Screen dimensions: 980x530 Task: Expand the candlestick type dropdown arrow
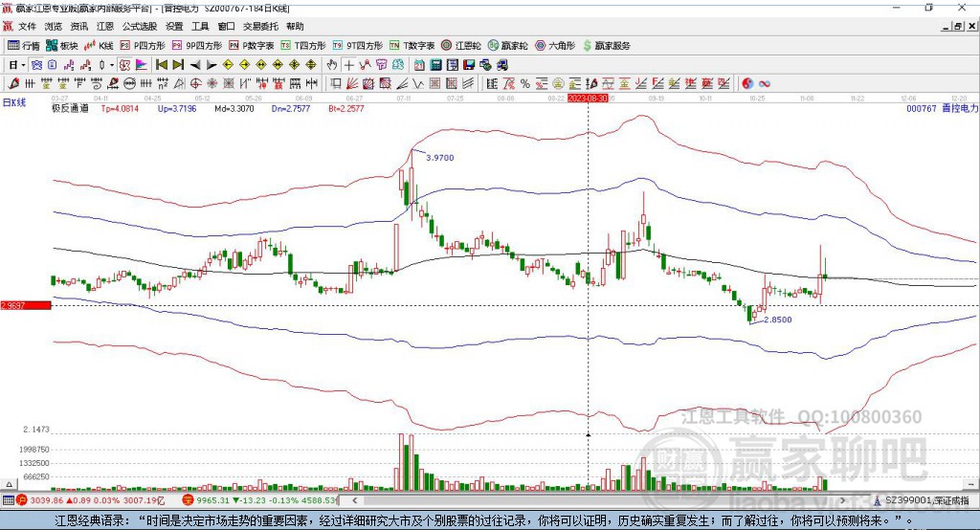pos(112,65)
